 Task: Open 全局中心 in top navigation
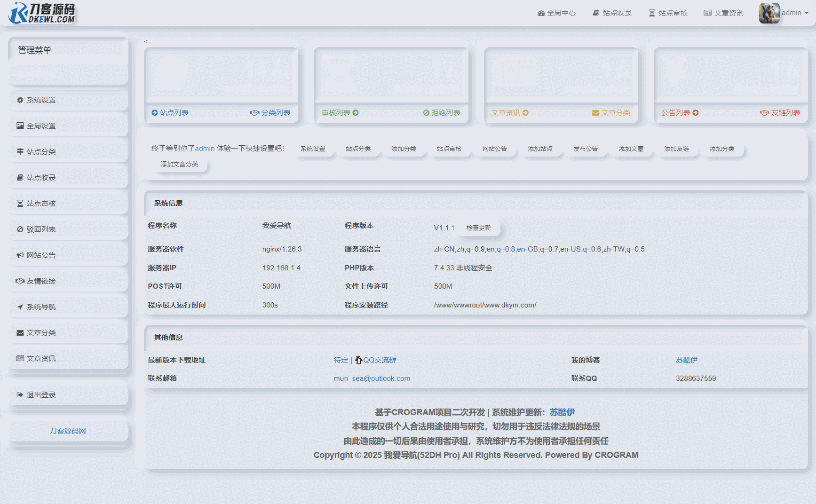point(556,13)
